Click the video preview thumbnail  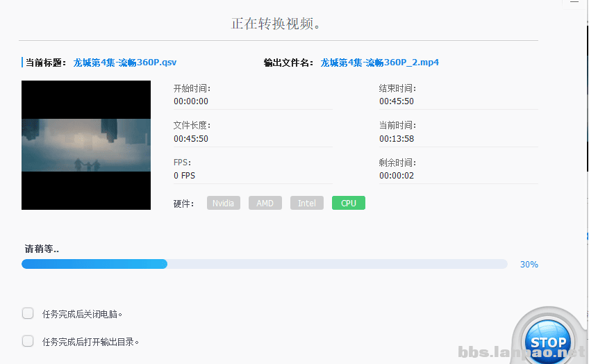pos(86,145)
